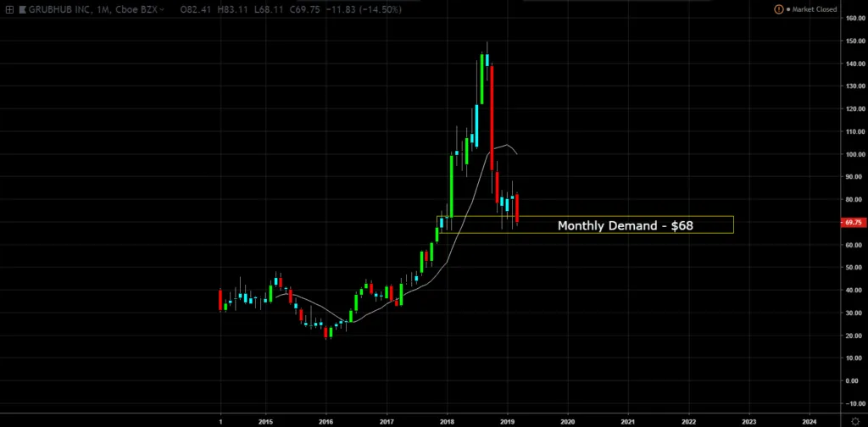
Task: Click the flag icon before GRUBHUB INC
Action: click(x=22, y=9)
